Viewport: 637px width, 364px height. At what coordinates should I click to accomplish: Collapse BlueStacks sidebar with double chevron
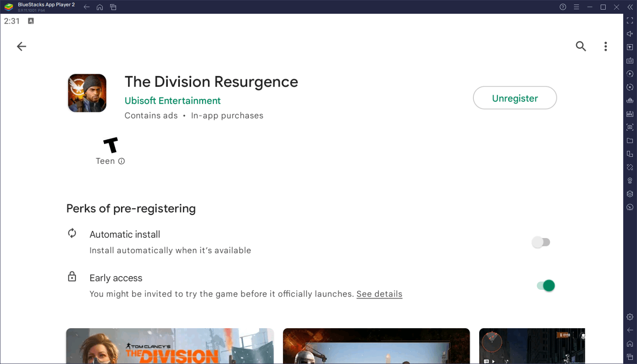[630, 7]
